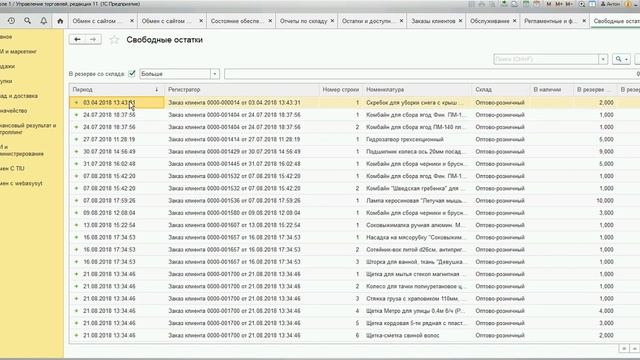Select cell 'Лампа керосиновая "Летучая мышь...'
This screenshot has width=640, height=360.
pos(416,200)
